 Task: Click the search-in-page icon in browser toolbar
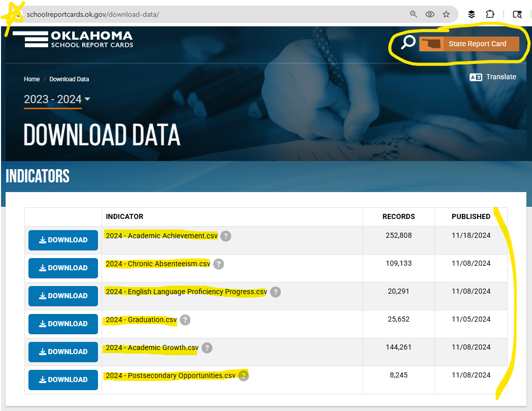point(517,14)
